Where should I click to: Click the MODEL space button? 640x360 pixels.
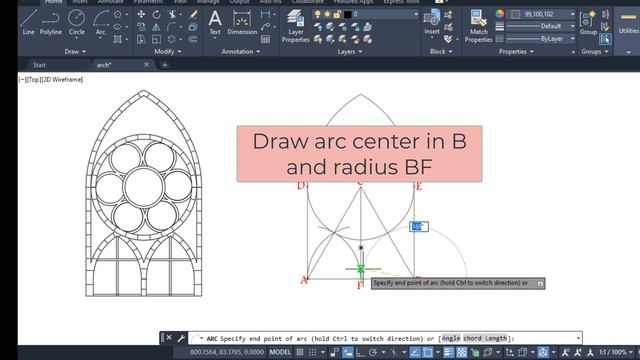280,352
